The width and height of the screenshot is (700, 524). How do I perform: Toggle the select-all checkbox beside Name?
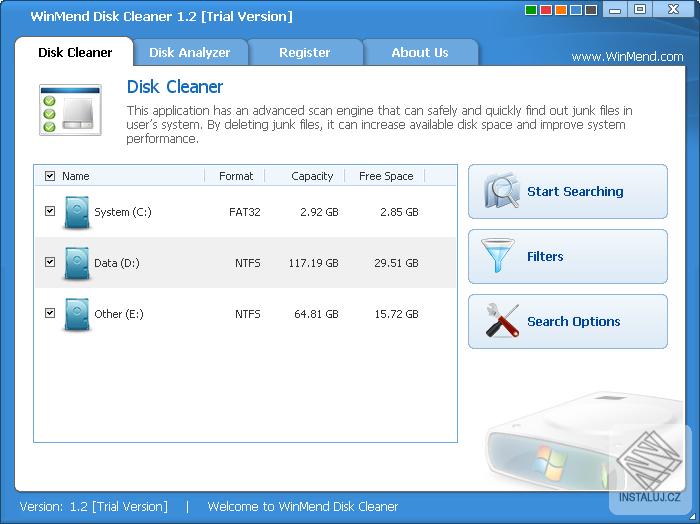pyautogui.click(x=50, y=176)
